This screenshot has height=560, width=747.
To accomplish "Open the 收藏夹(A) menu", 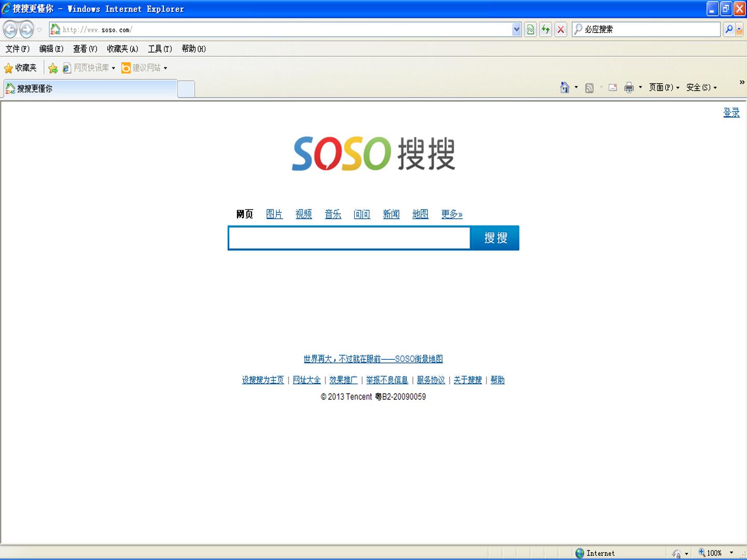I will click(122, 49).
